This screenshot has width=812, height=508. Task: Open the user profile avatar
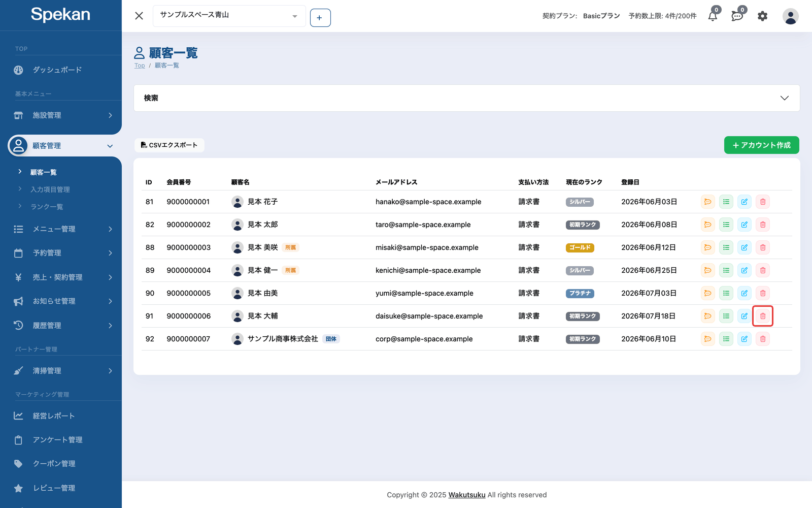click(x=790, y=16)
